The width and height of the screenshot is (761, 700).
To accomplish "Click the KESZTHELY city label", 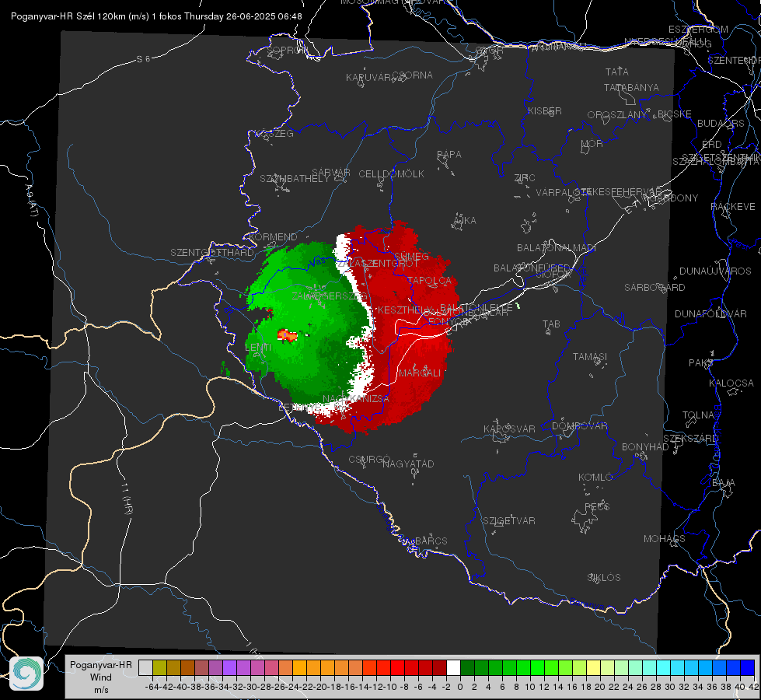I will click(404, 310).
